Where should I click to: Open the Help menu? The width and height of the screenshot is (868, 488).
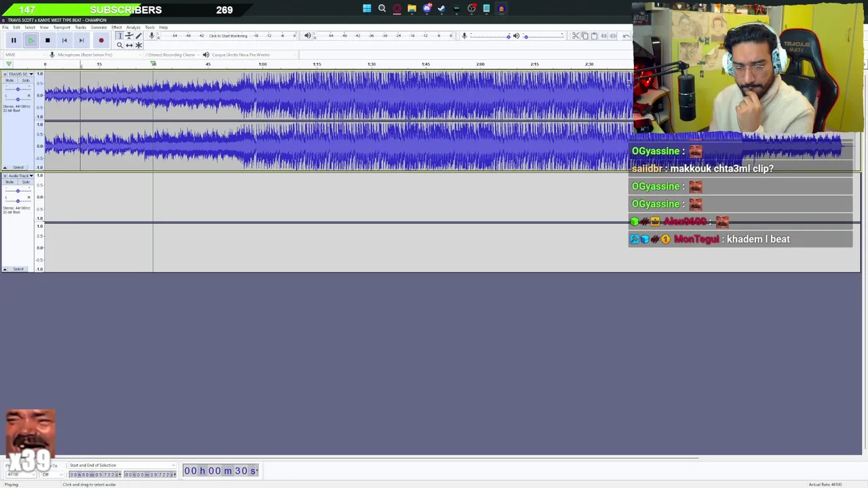click(x=163, y=27)
